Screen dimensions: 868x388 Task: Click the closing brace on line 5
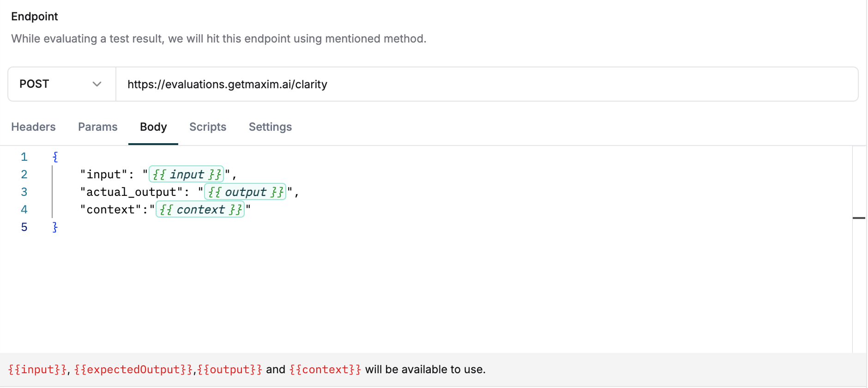54,227
